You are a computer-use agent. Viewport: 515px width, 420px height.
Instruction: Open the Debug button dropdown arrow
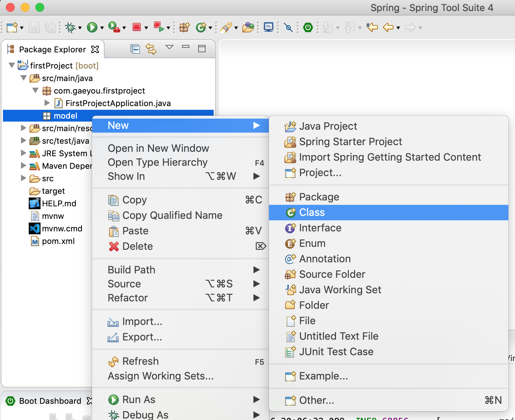[x=80, y=28]
